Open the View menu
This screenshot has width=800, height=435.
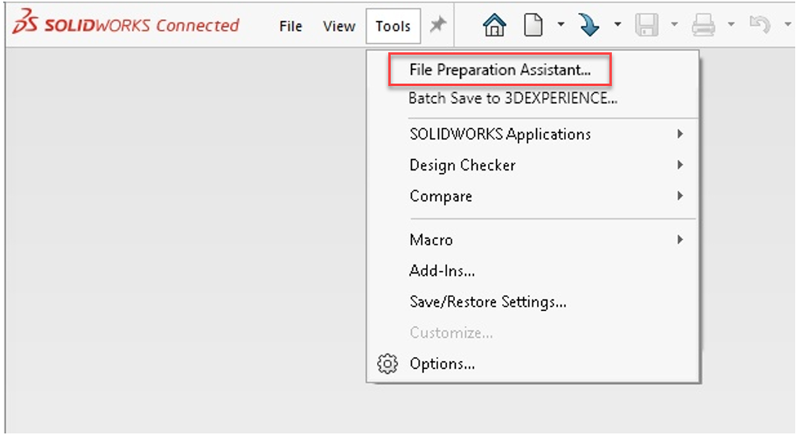[339, 27]
